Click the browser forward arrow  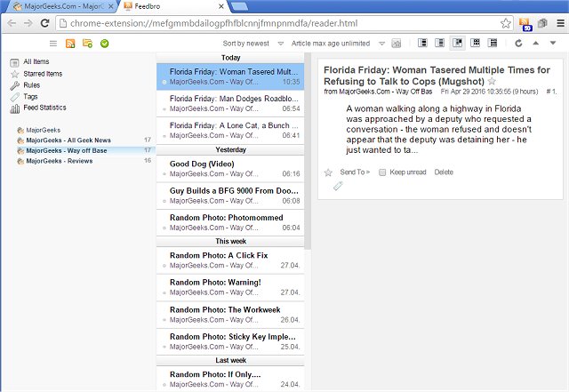click(28, 23)
